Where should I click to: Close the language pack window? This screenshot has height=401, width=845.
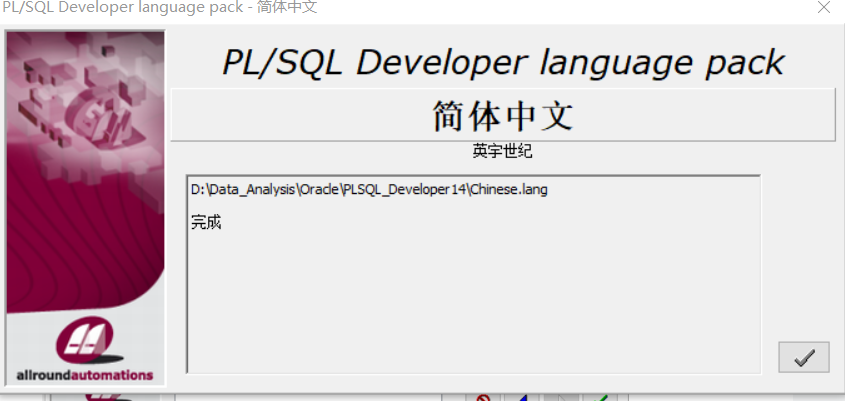pos(824,8)
